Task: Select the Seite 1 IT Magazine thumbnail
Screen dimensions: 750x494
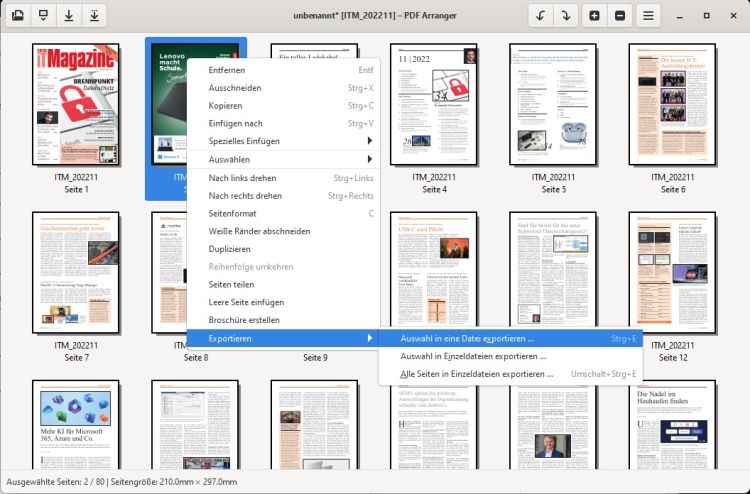Action: [x=76, y=104]
